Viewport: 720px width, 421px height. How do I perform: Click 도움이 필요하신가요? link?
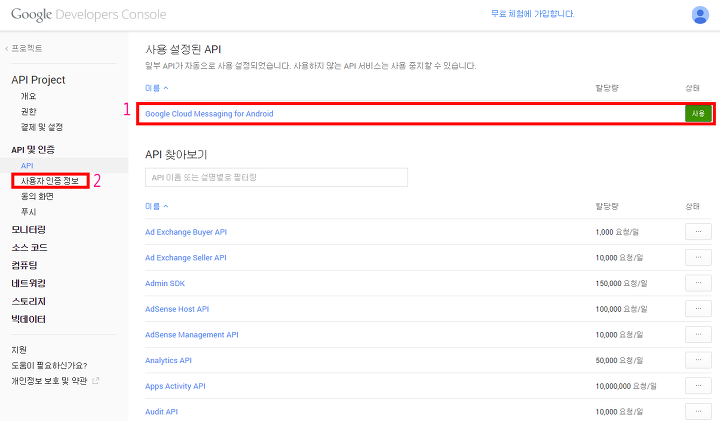(49, 365)
